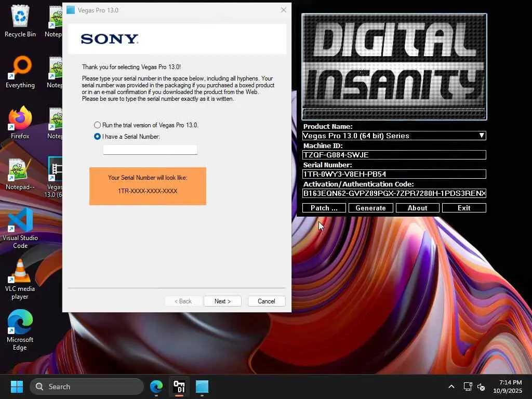Click the Activation/Authentication Code field

point(394,193)
